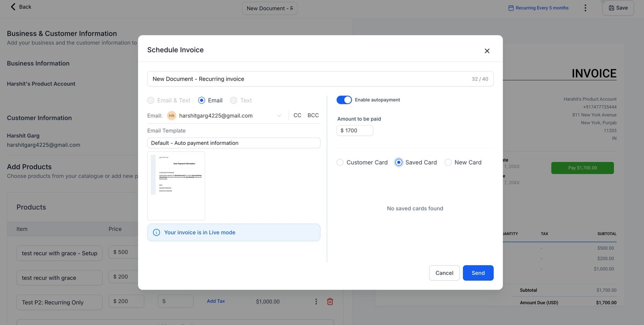Image resolution: width=644 pixels, height=325 pixels.
Task: Open the email template preview thumbnail
Action: coord(176,186)
